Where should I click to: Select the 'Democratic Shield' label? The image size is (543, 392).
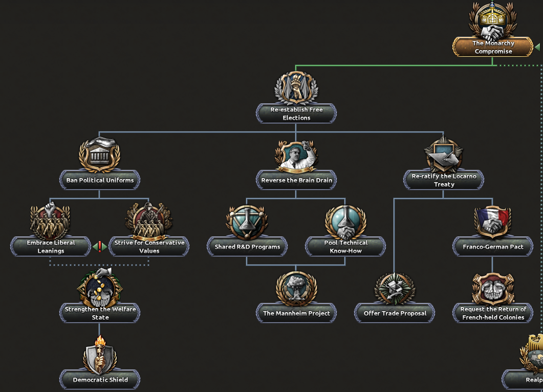100,380
